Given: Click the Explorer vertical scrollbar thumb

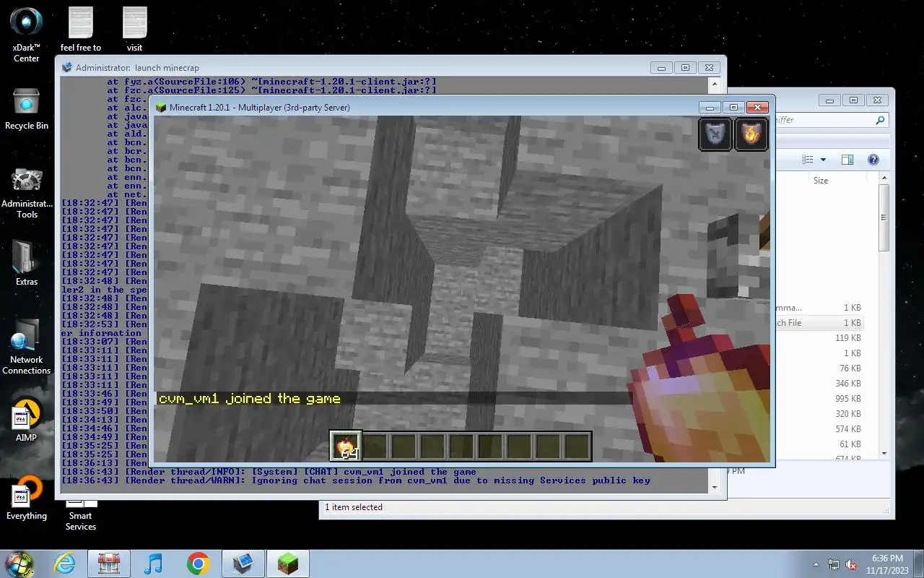Looking at the screenshot, I should pyautogui.click(x=884, y=217).
